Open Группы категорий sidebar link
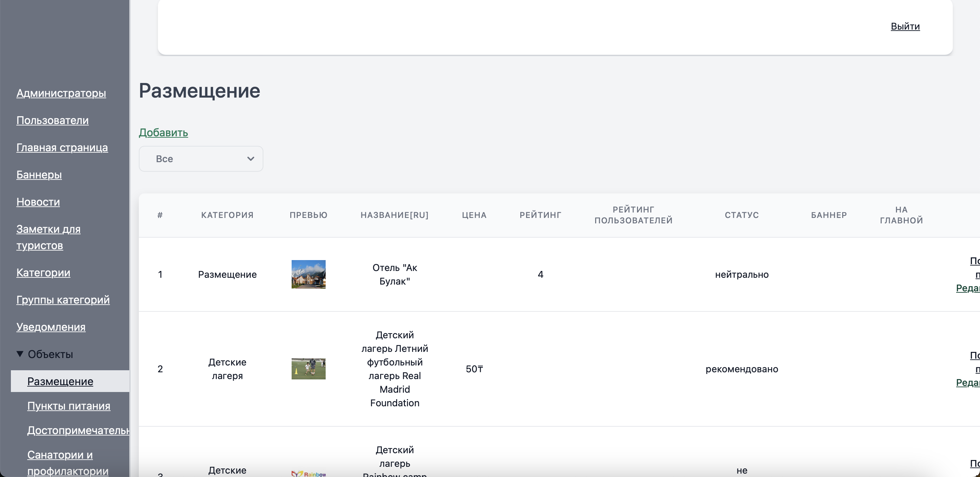Viewport: 980px width, 477px height. pyautogui.click(x=63, y=300)
